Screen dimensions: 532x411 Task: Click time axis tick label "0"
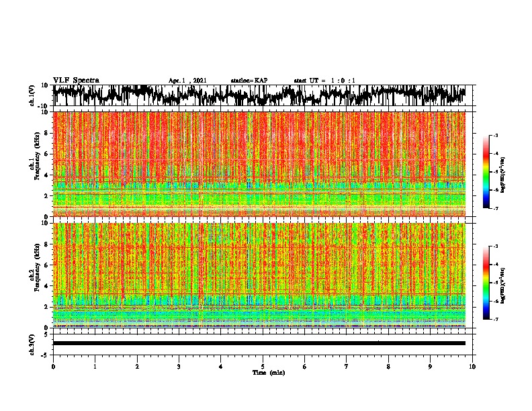tap(53, 367)
